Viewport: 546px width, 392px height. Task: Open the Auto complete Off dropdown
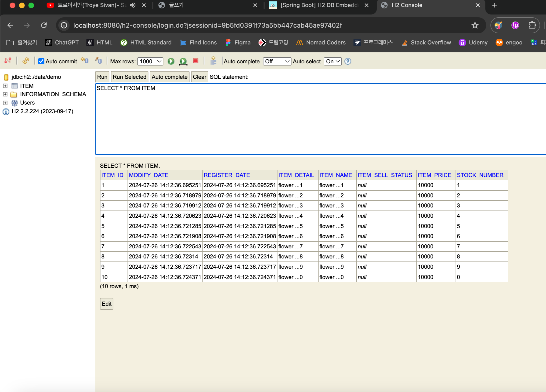tap(277, 62)
